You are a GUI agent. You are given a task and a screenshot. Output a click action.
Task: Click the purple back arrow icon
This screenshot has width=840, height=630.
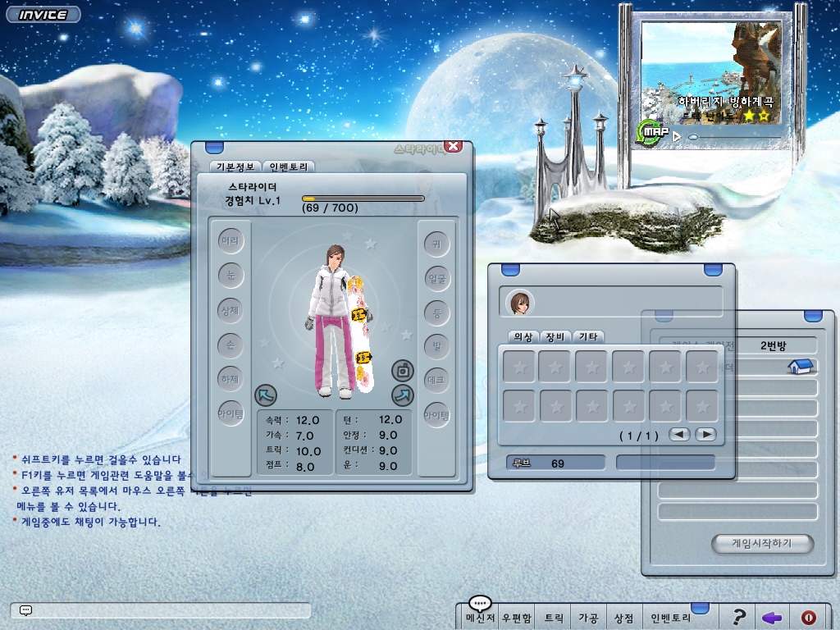pos(772,618)
